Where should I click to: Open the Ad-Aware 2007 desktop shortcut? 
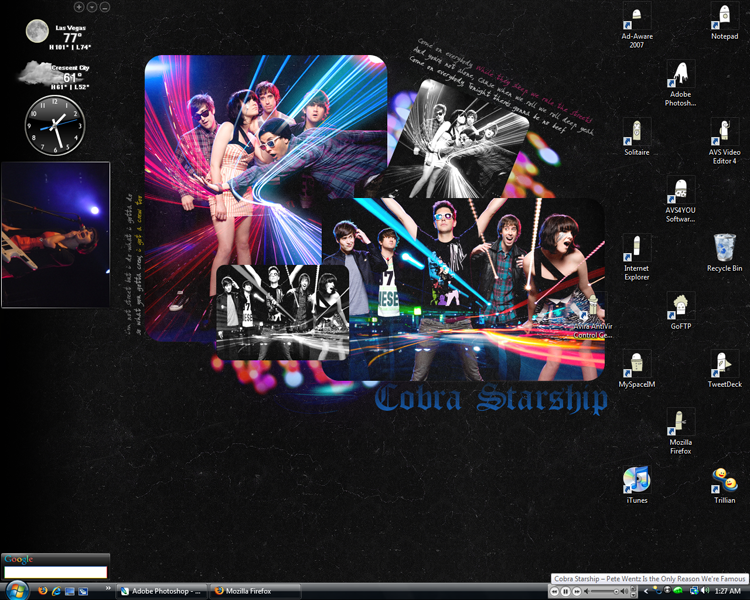[637, 26]
